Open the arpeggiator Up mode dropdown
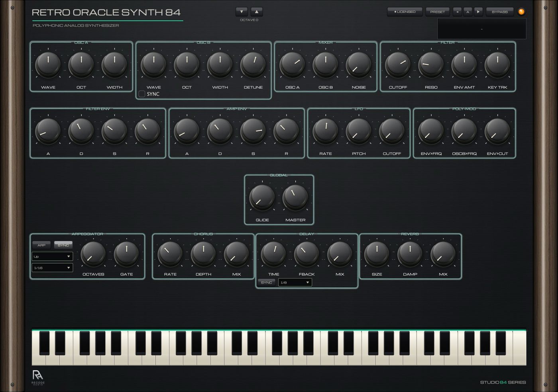This screenshot has height=392, width=558. pos(52,257)
